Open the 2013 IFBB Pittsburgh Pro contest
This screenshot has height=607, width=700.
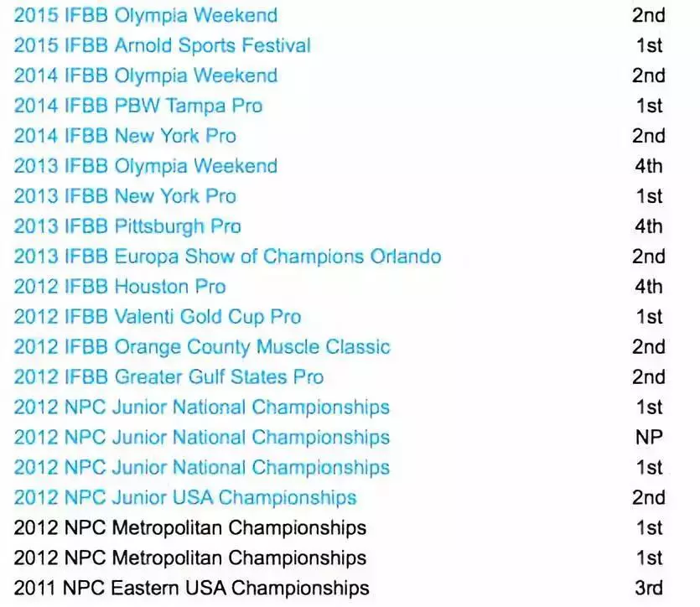127,226
